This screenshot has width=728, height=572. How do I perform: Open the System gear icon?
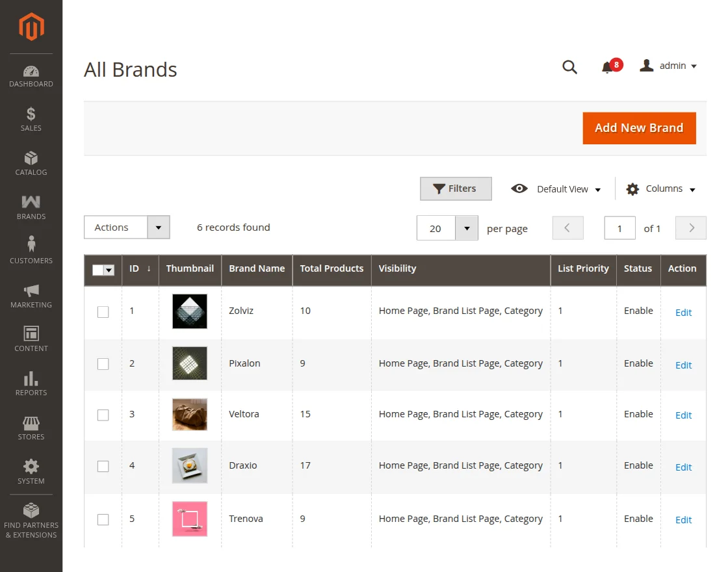point(31,466)
